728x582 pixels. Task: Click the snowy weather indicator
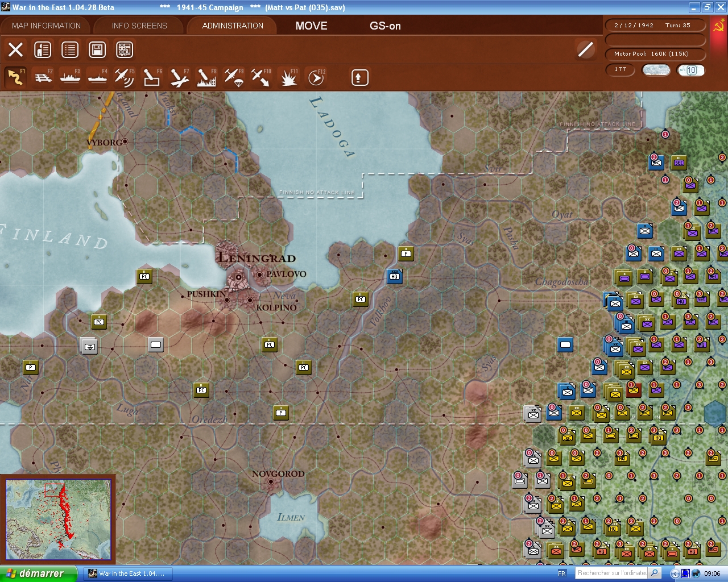[656, 70]
